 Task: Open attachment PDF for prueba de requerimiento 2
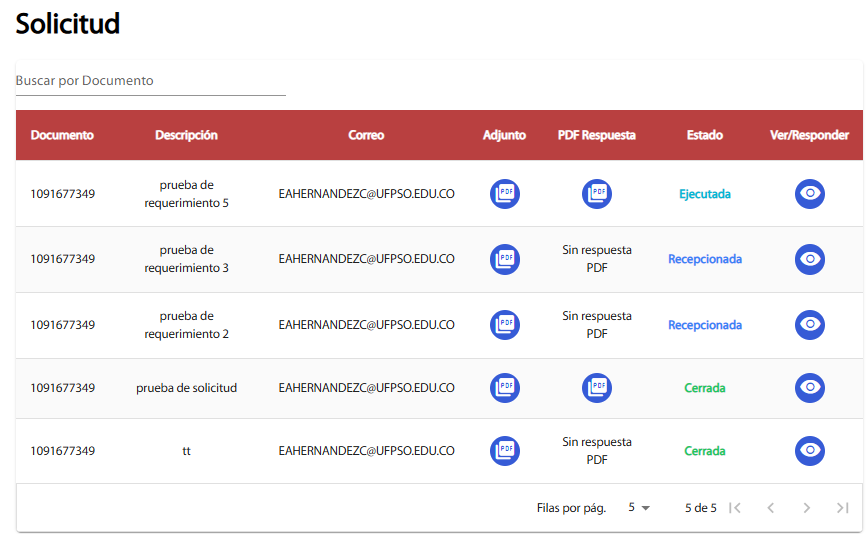(505, 325)
